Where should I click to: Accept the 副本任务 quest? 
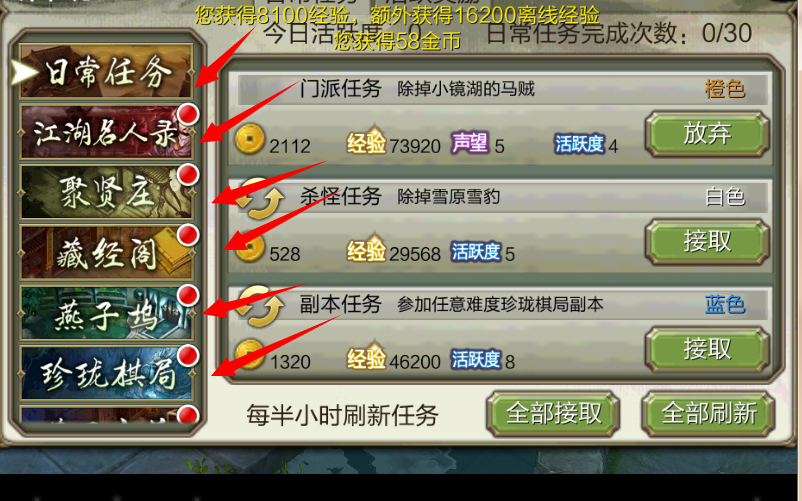[707, 350]
